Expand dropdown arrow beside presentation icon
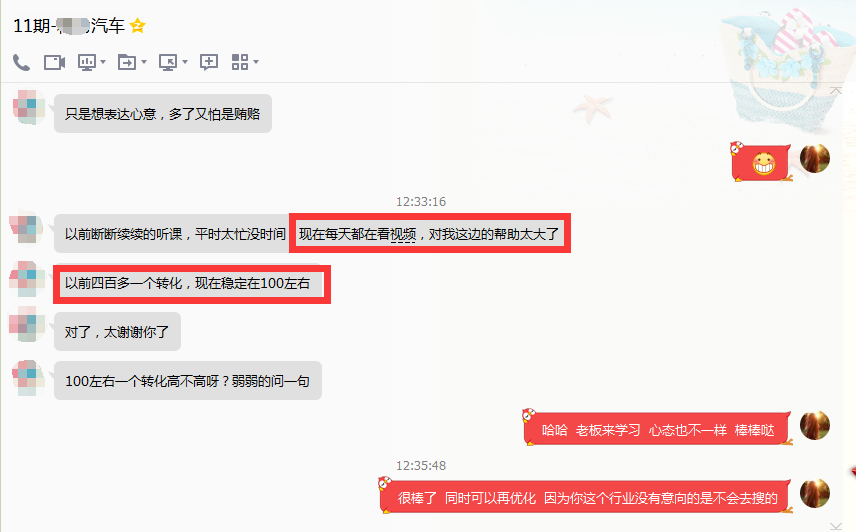 (103, 62)
